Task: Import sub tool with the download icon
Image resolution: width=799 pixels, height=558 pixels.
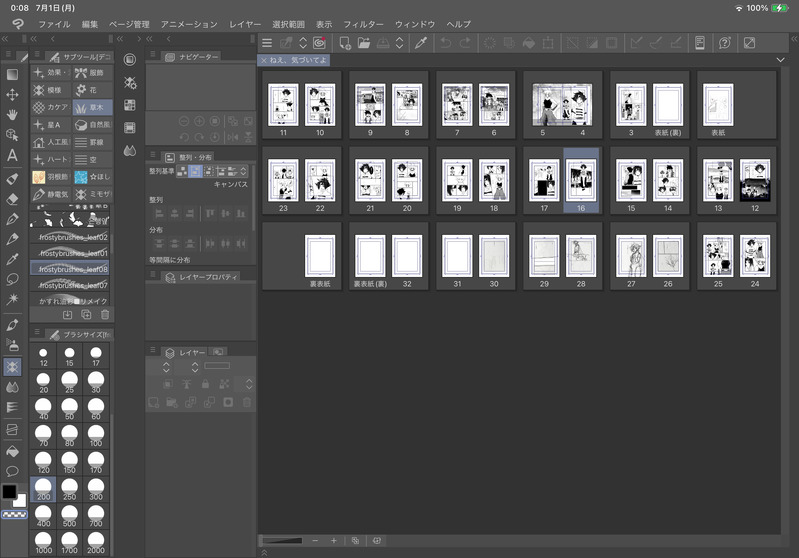Action: (x=67, y=315)
